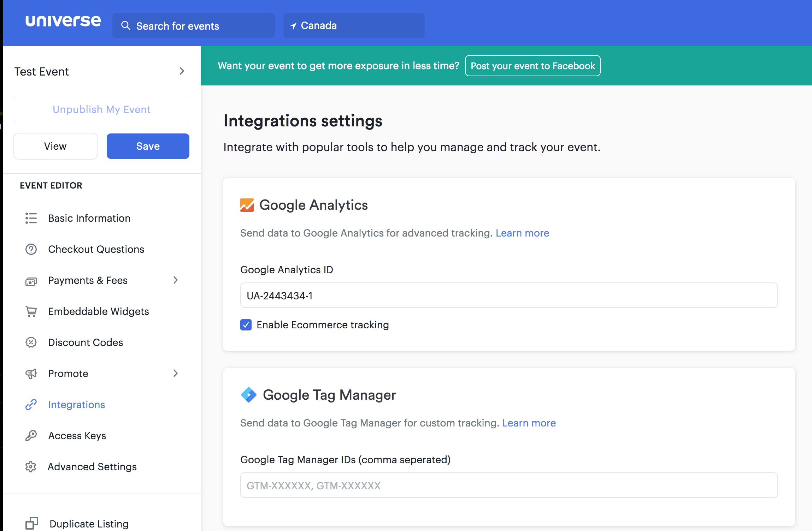Open the Canada location selector
The width and height of the screenshot is (812, 531).
click(354, 25)
